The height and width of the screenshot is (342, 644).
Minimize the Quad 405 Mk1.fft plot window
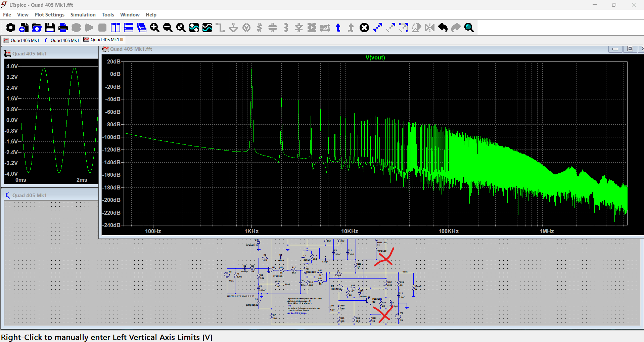point(615,49)
